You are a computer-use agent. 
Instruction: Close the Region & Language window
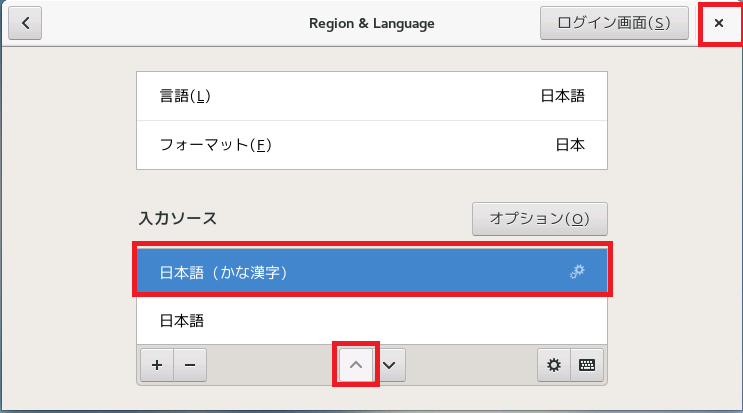(718, 23)
